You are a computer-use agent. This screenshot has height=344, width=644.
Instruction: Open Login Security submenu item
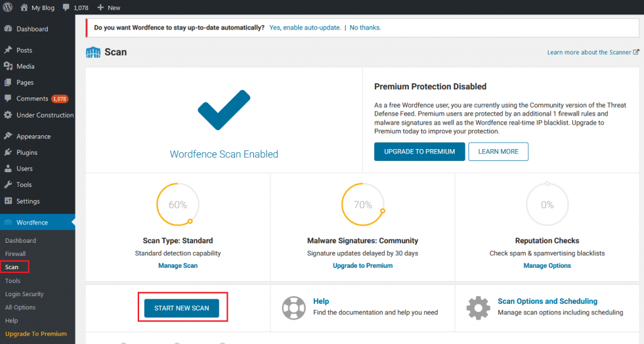pos(25,294)
